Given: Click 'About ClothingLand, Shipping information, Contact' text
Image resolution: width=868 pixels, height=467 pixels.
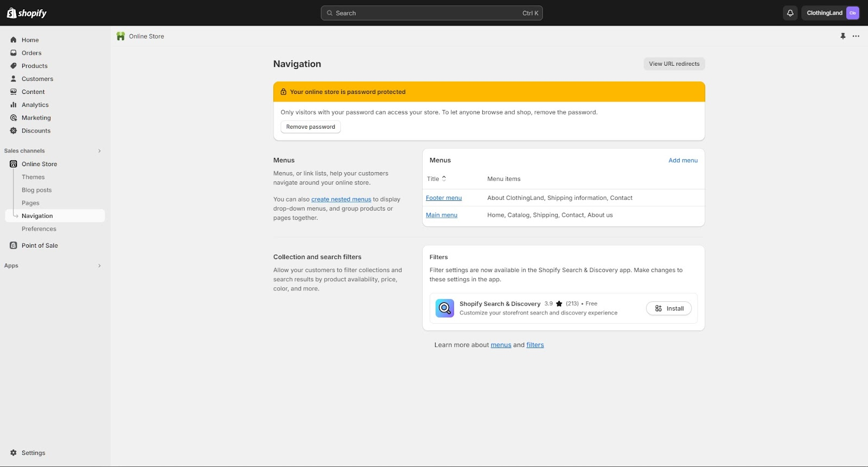Looking at the screenshot, I should pyautogui.click(x=560, y=198).
